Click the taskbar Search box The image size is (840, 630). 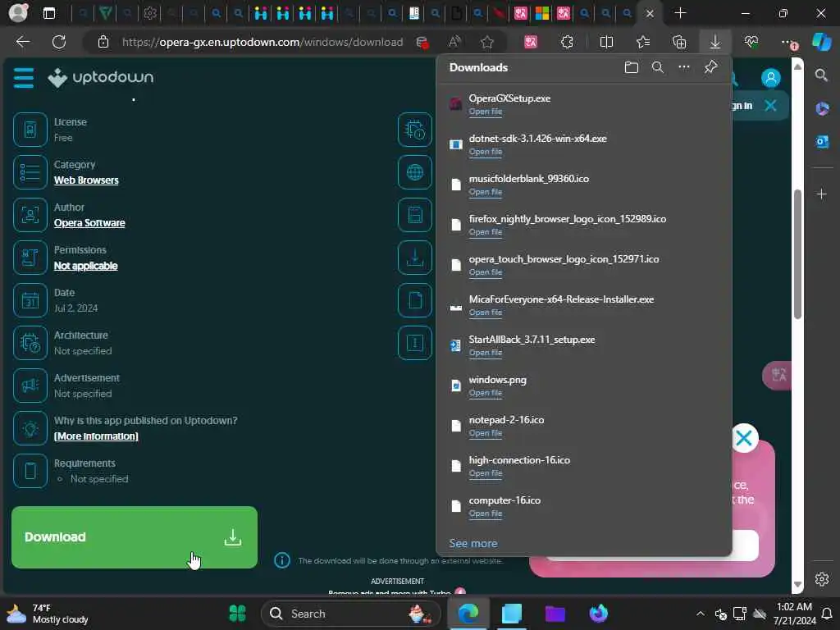351,614
